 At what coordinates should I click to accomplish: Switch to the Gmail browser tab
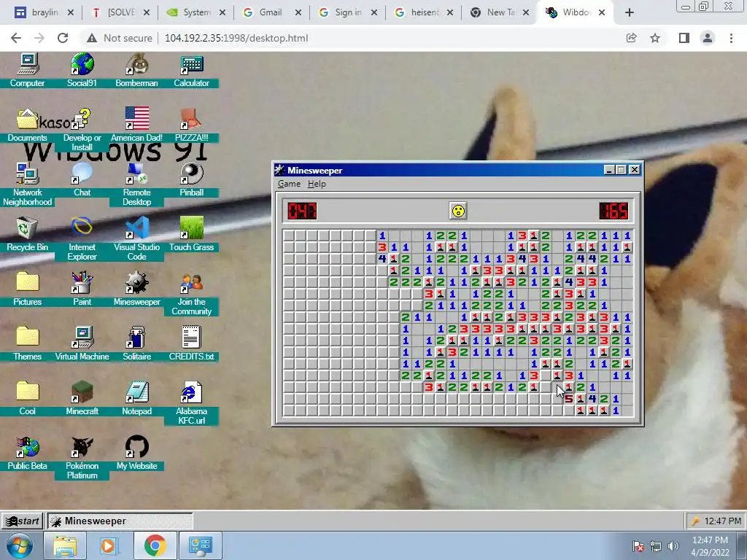(271, 12)
